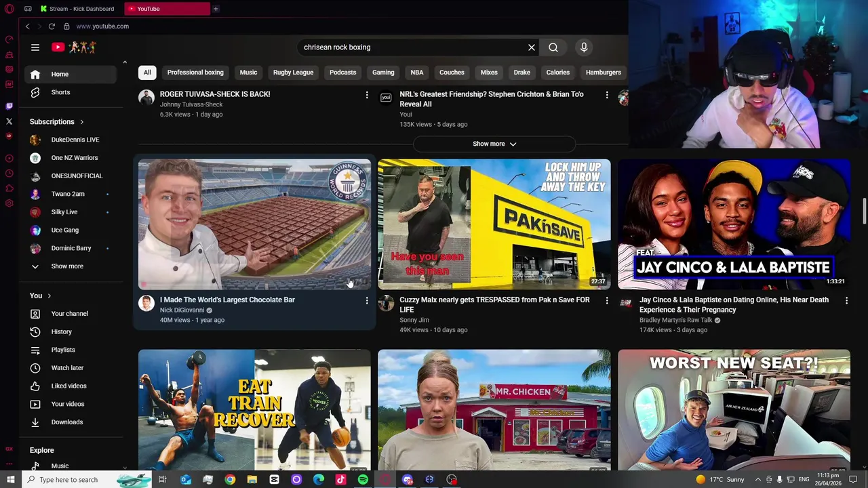The width and height of the screenshot is (868, 488).
Task: Filter by Rugby League chip
Action: click(x=293, y=73)
